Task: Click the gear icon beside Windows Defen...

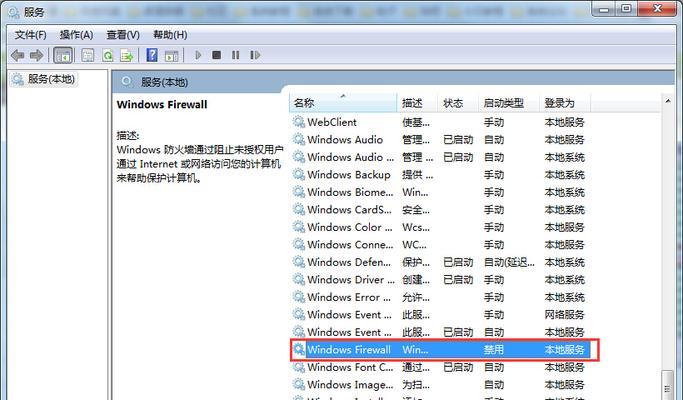Action: (x=299, y=262)
